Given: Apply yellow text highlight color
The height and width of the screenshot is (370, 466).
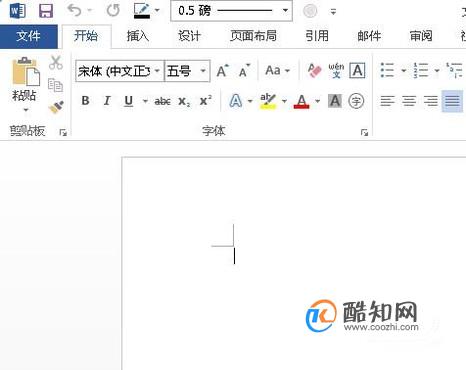Looking at the screenshot, I should click(x=268, y=101).
